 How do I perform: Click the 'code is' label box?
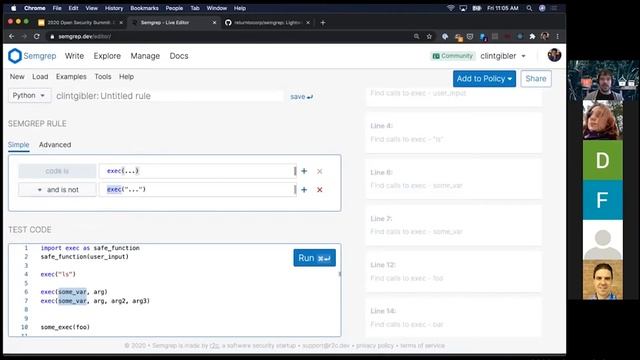[x=57, y=171]
